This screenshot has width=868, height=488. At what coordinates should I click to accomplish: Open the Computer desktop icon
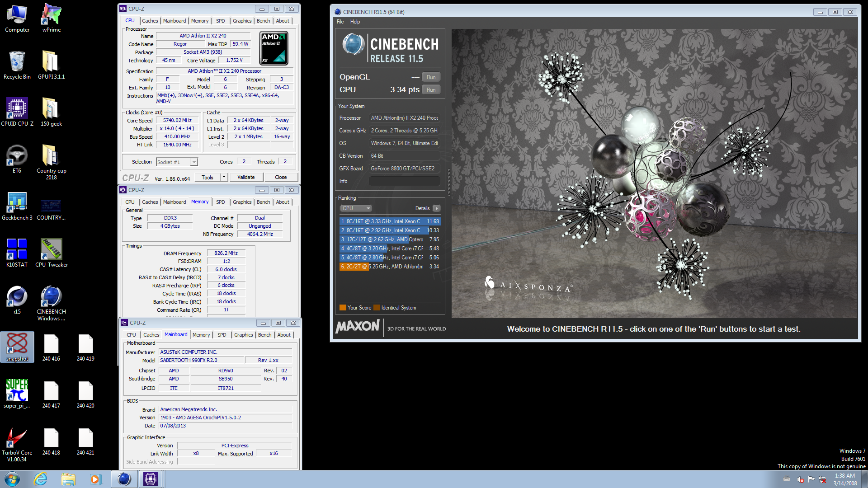pos(17,18)
